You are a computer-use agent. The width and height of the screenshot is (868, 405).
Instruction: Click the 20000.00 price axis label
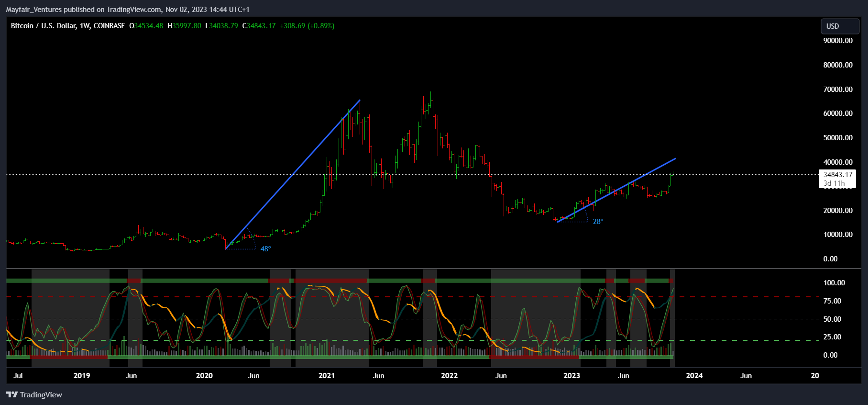click(838, 211)
